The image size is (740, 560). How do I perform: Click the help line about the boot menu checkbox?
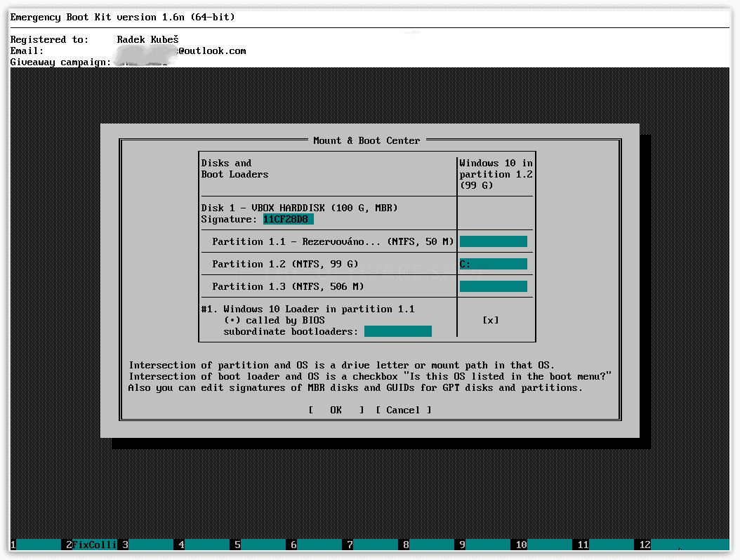tap(370, 376)
